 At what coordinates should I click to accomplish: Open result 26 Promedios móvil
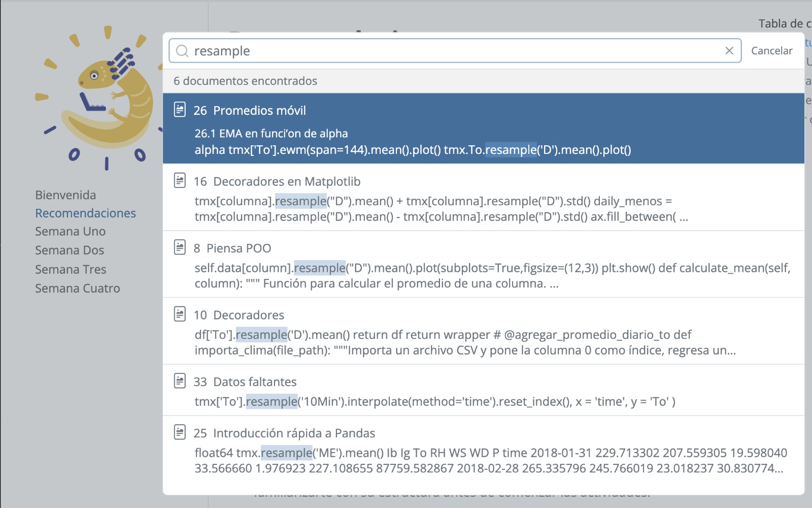click(259, 111)
